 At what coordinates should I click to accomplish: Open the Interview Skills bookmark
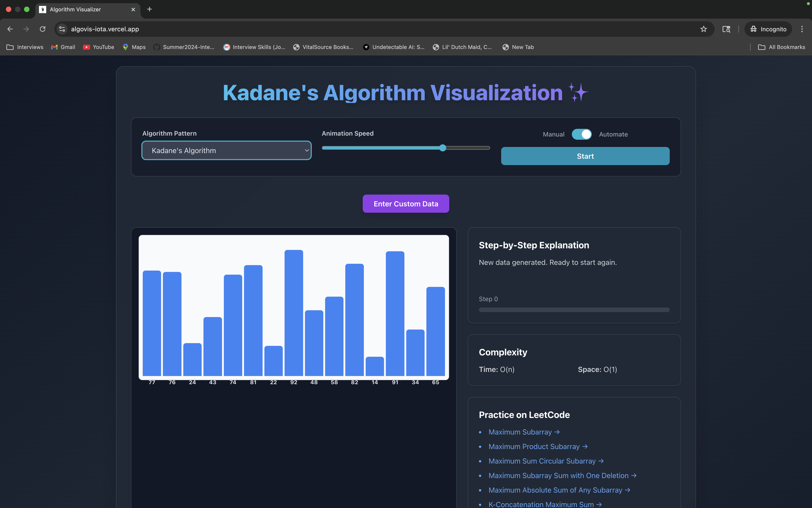[x=254, y=47]
